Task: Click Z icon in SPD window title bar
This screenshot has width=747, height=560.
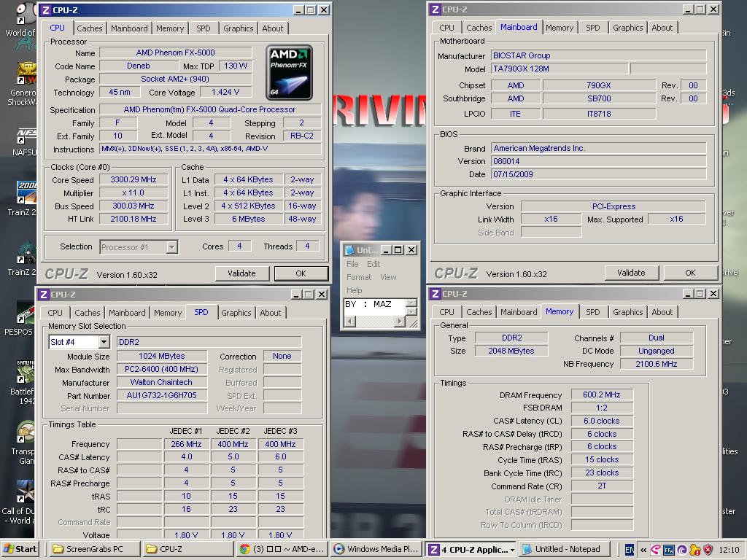Action: (44, 295)
